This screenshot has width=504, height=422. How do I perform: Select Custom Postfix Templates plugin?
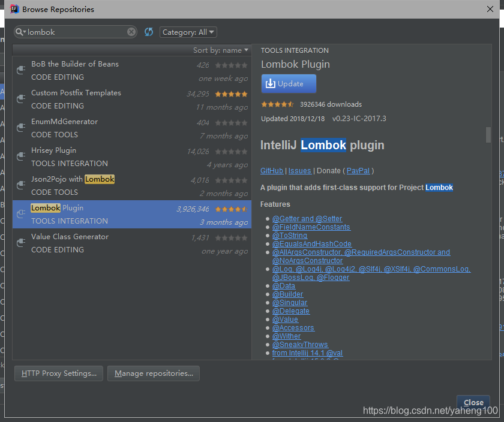(132, 100)
